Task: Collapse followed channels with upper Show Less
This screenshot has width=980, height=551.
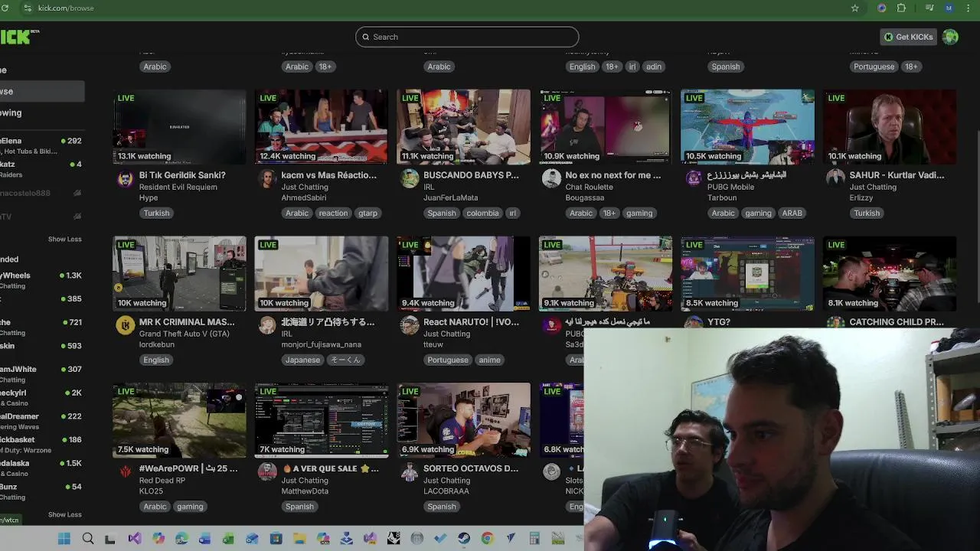Action: coord(64,239)
